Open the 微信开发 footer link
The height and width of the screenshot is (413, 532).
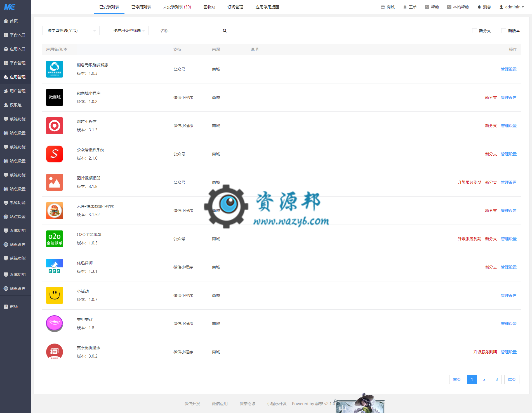click(192, 404)
